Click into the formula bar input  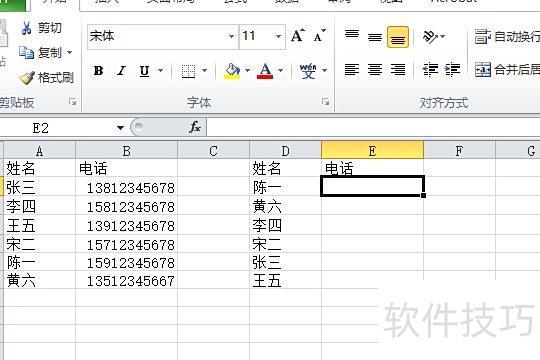point(373,128)
